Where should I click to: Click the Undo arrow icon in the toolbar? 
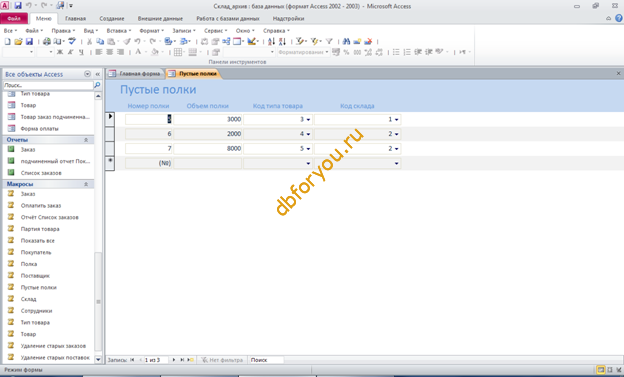(137, 41)
